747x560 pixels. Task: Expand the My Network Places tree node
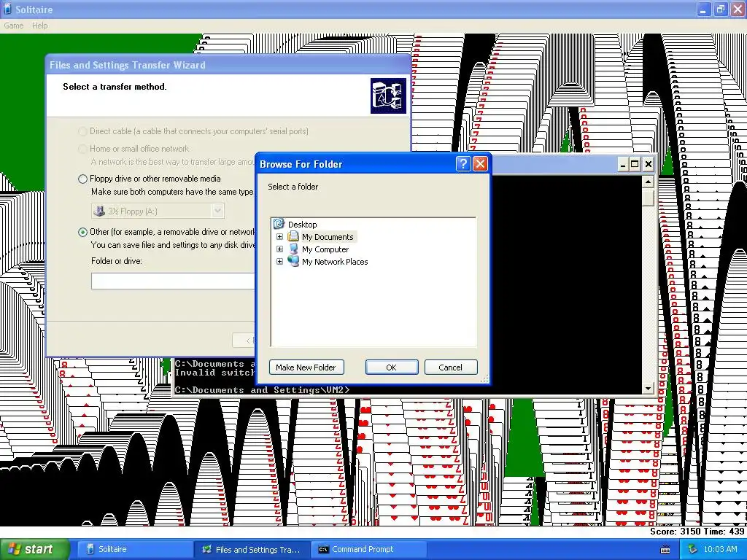pyautogui.click(x=279, y=262)
